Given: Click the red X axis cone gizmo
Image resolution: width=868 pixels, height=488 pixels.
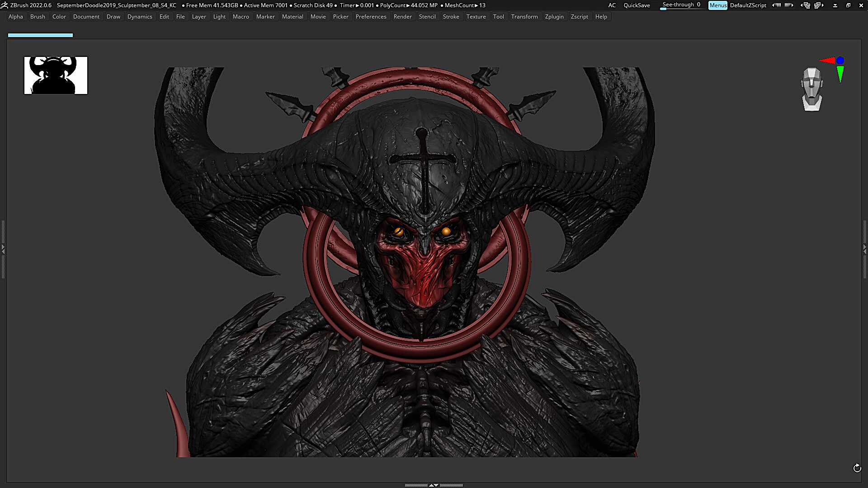Looking at the screenshot, I should click(827, 60).
